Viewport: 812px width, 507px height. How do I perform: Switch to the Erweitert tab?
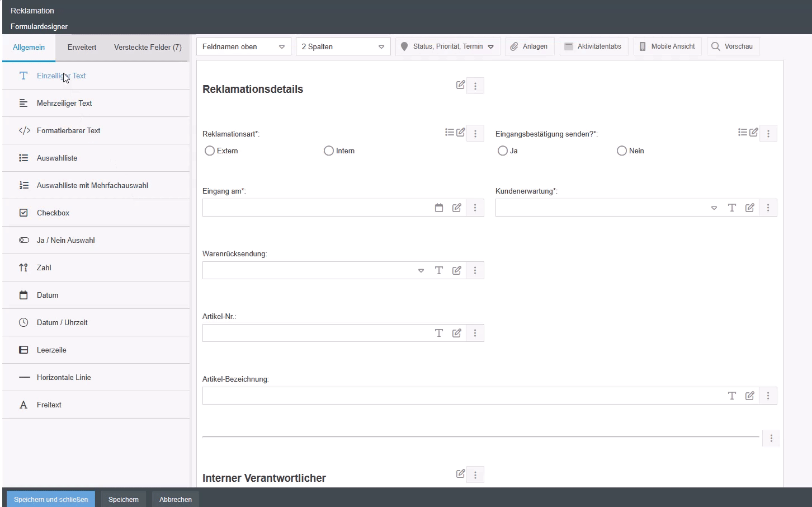82,48
